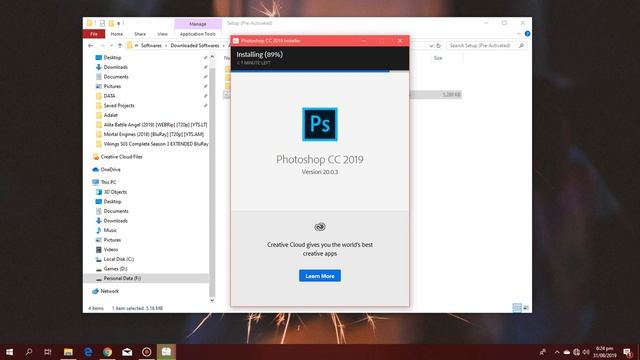Open volume control in system tray
Image resolution: width=640 pixels, height=360 pixels.
coord(586,352)
